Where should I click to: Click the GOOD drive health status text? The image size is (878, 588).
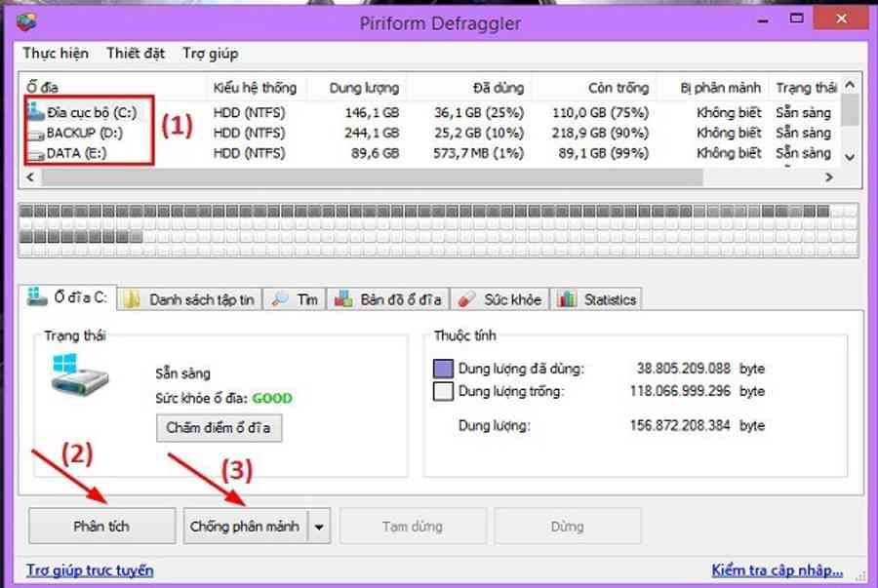coord(272,399)
